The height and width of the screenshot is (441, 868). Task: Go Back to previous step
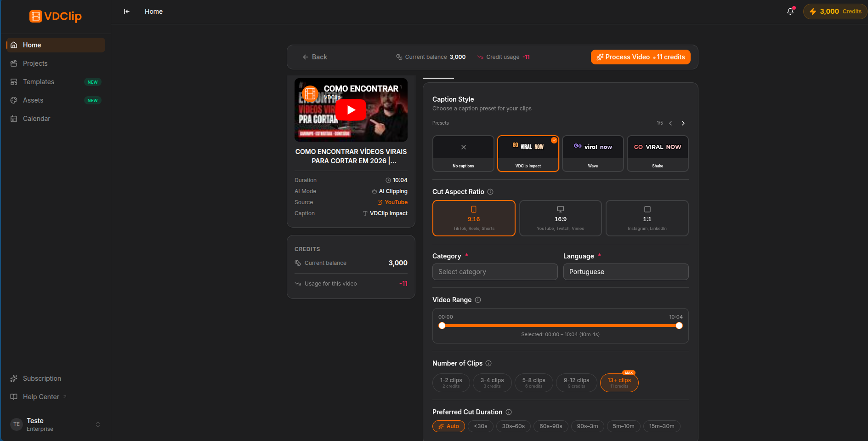pos(315,57)
